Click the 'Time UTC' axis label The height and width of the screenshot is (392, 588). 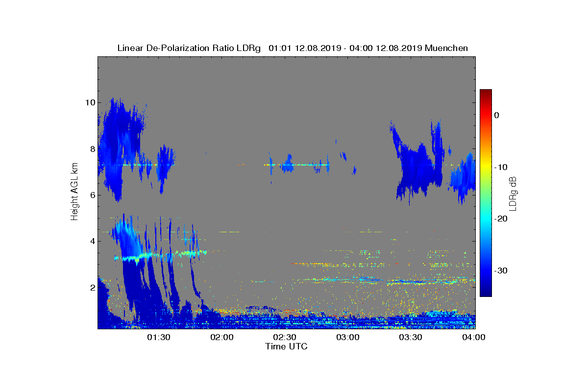(287, 346)
